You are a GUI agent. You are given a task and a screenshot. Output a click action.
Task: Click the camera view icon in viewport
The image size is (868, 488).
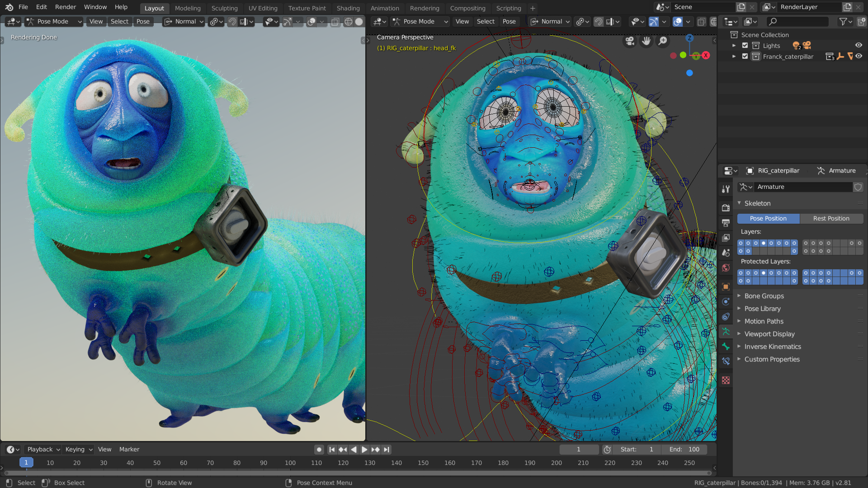pos(630,42)
